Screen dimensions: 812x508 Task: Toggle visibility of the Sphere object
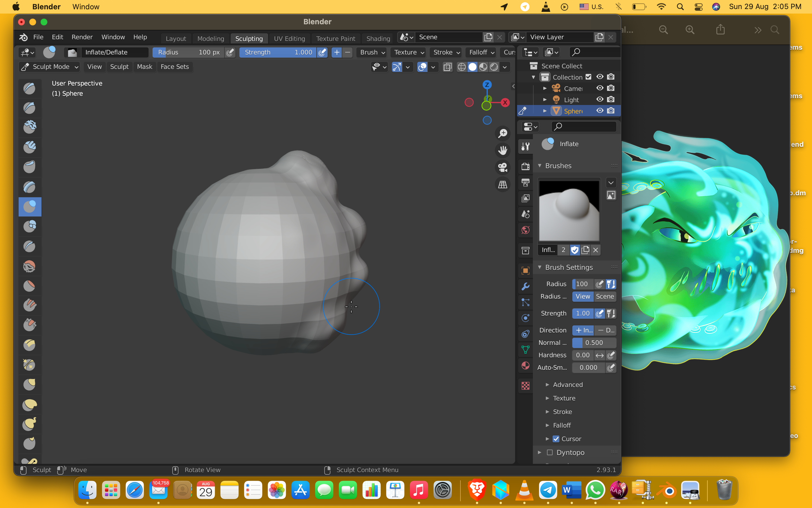[x=600, y=111]
